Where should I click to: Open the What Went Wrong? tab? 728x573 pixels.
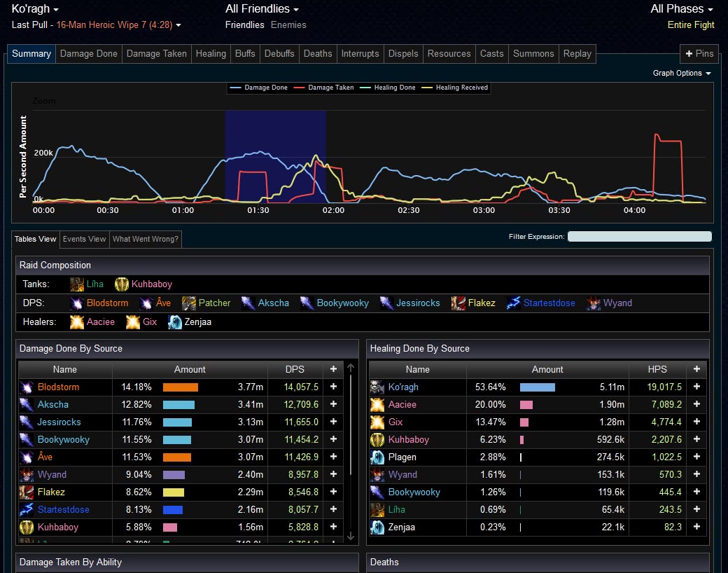coord(146,240)
